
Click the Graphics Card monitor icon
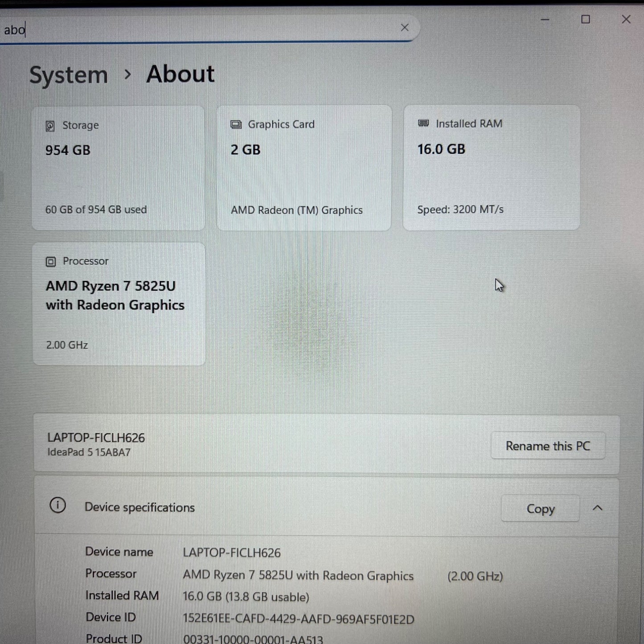point(236,125)
